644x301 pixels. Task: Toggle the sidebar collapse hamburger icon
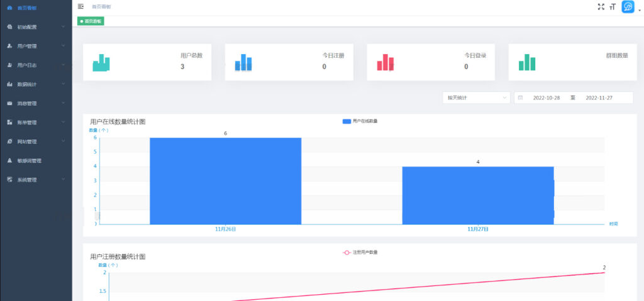coord(80,6)
